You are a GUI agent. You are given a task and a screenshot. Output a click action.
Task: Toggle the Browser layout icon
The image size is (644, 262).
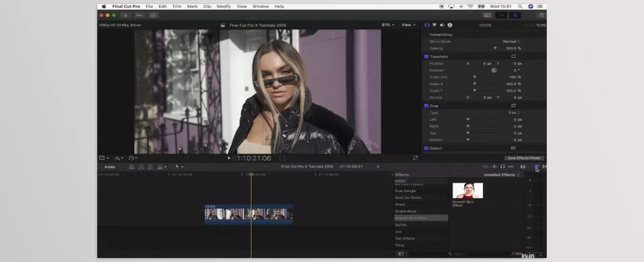coord(488,15)
